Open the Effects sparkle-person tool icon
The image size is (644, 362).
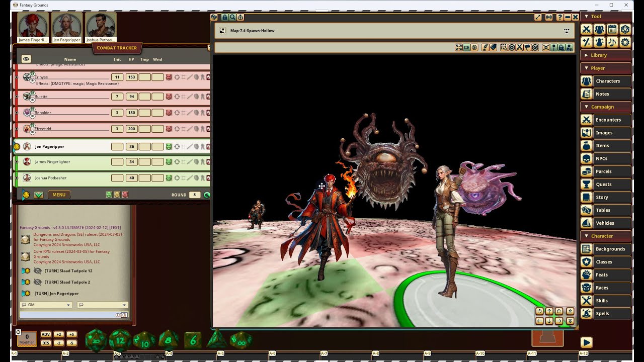tap(599, 42)
